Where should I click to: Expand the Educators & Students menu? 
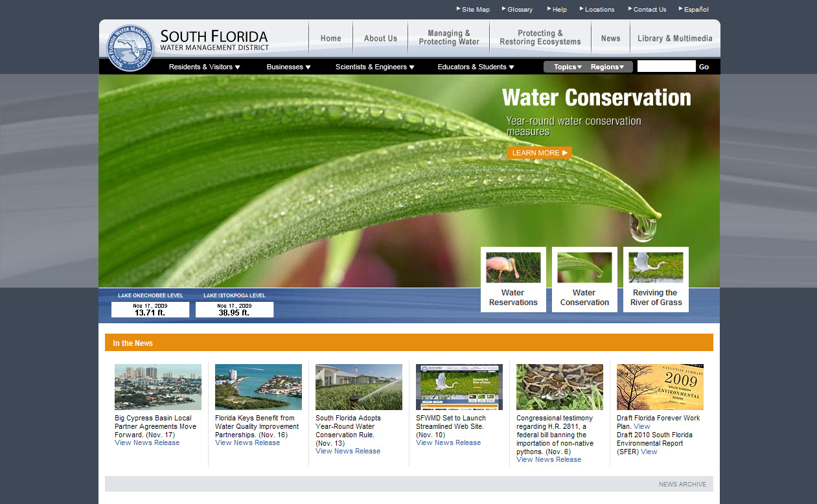(476, 67)
